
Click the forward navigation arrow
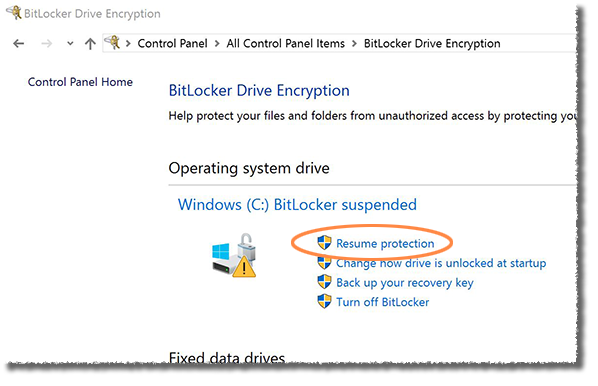[47, 43]
